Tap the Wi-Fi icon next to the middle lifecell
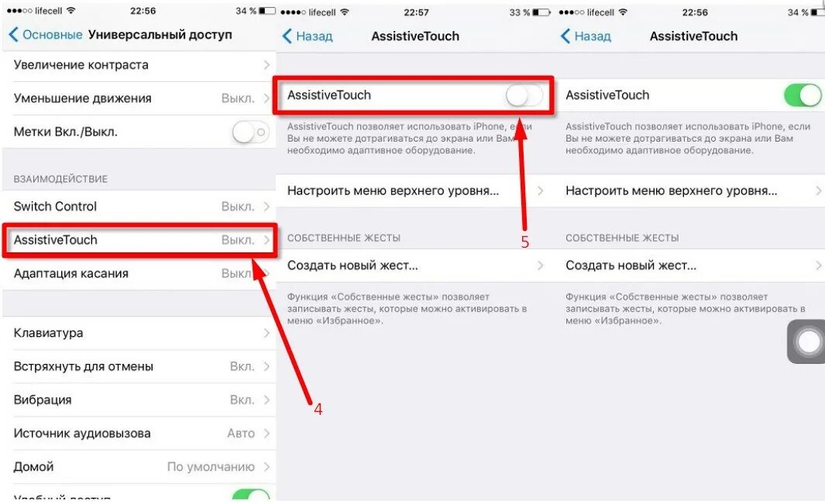 point(345,12)
